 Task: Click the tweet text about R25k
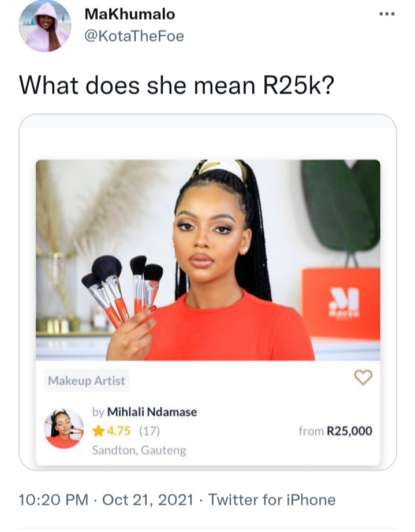[x=177, y=85]
